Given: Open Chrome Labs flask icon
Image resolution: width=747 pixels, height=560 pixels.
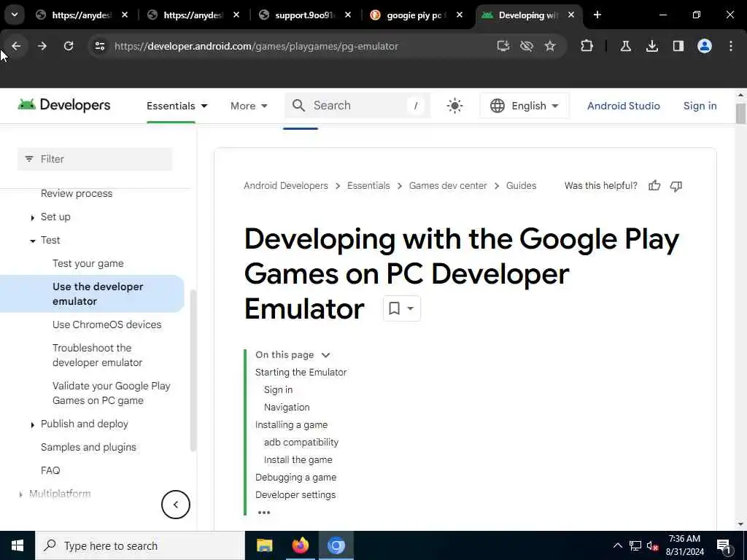Looking at the screenshot, I should pyautogui.click(x=625, y=46).
